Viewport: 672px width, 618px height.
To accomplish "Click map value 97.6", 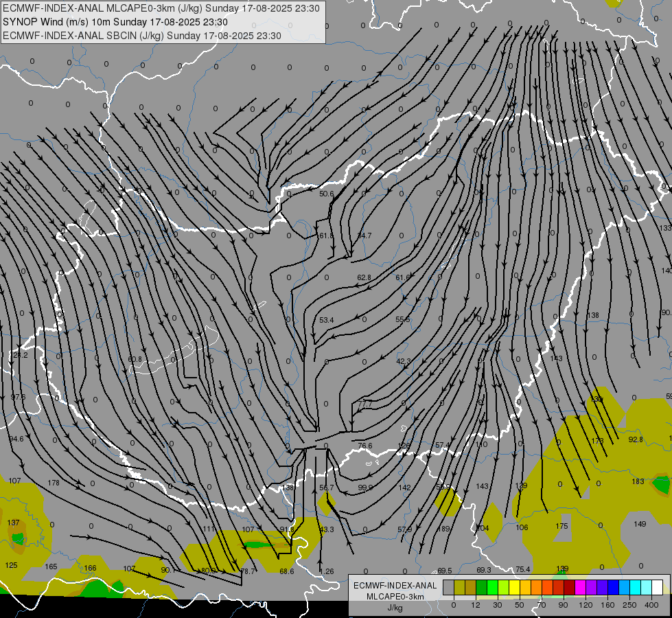I will (18, 397).
